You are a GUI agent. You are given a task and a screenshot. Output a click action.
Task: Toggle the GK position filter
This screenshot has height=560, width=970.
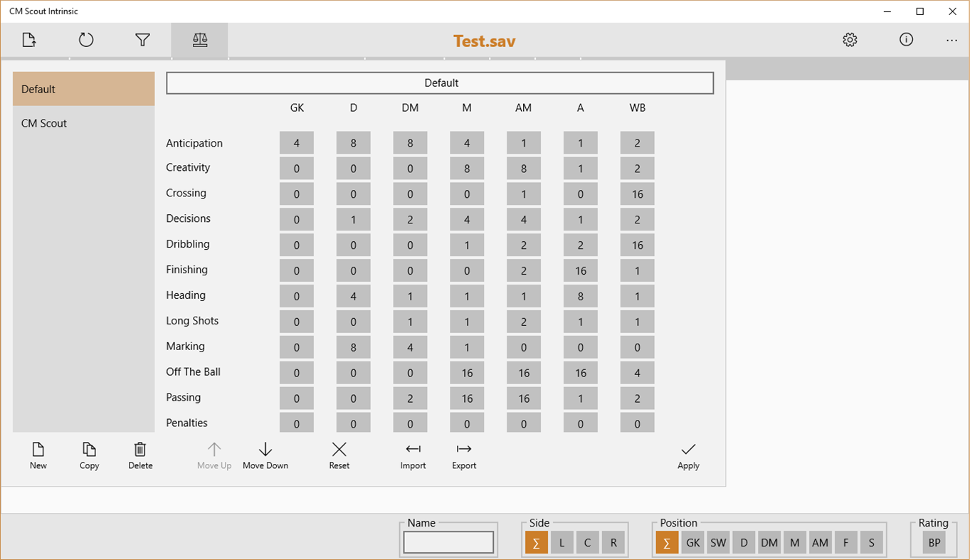pos(692,543)
